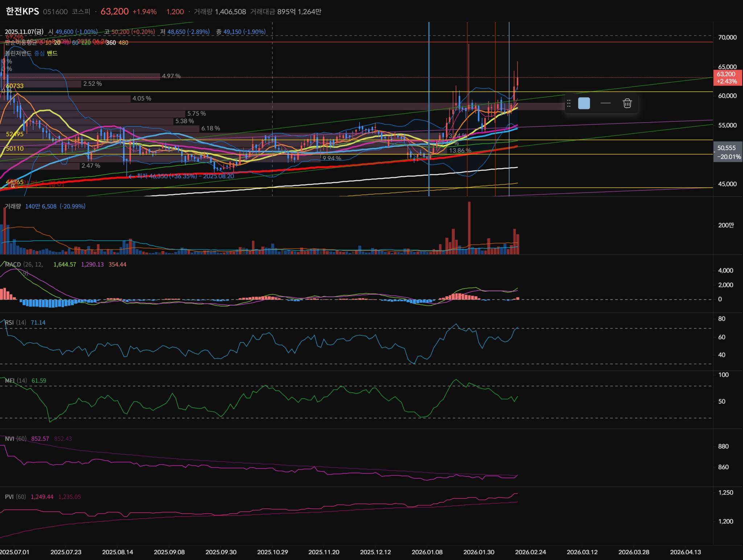The image size is (743, 560).
Task: Click the 2026.01.08 date on the time axis
Action: (427, 552)
